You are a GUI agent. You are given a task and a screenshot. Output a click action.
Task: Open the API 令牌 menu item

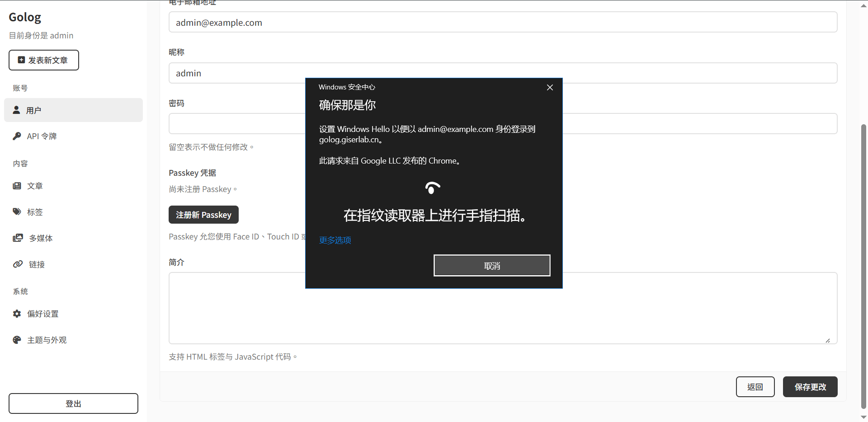(73, 136)
